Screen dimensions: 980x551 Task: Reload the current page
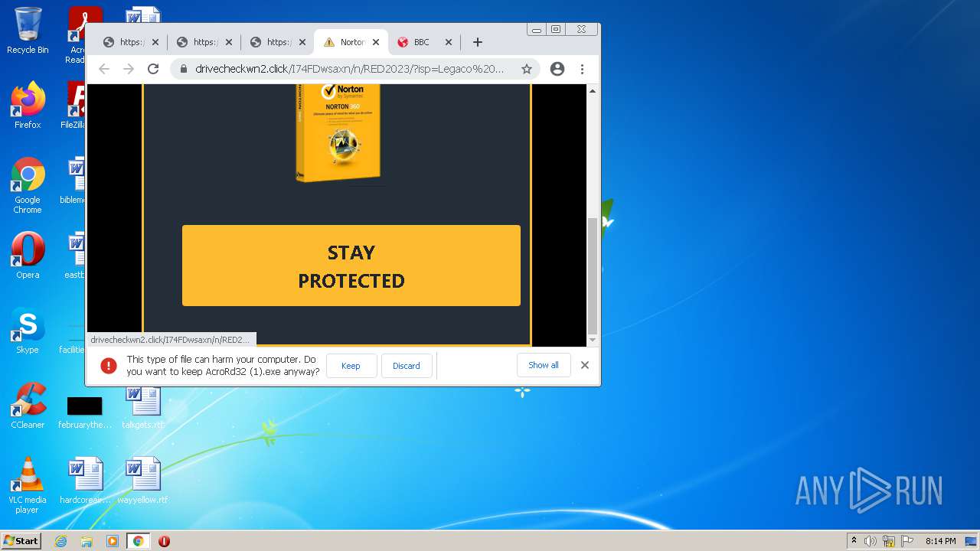[153, 69]
